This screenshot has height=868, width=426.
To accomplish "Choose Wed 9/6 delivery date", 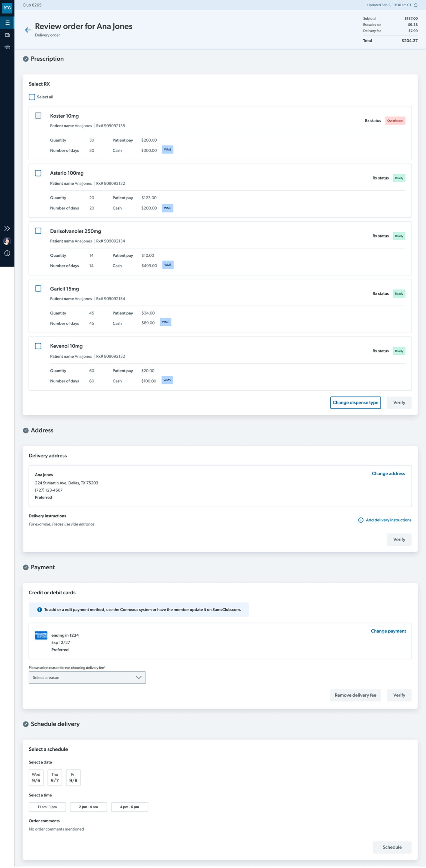I will coord(36,778).
